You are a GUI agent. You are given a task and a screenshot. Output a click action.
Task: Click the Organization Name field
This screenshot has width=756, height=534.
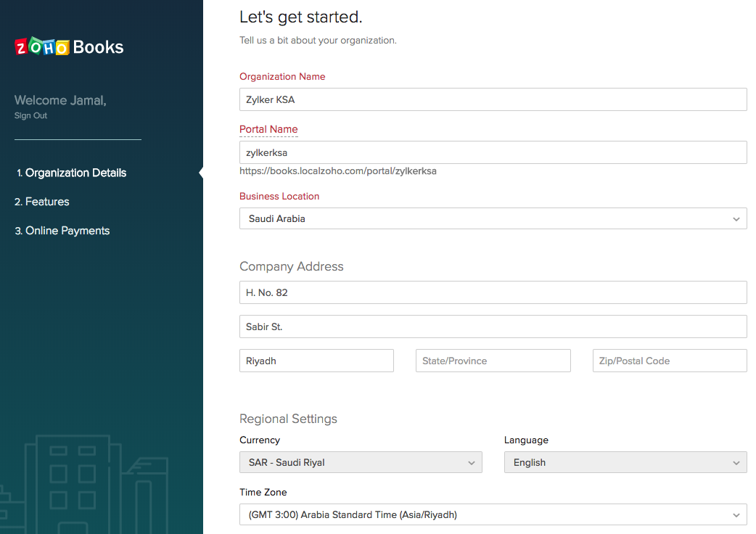point(493,99)
